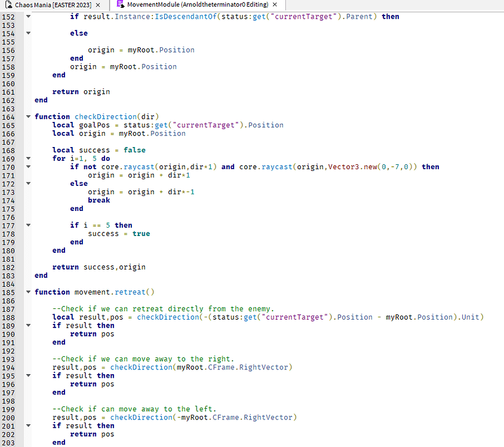Collapse the if statement at line 152
This screenshot has height=447, width=504.
[27, 16]
